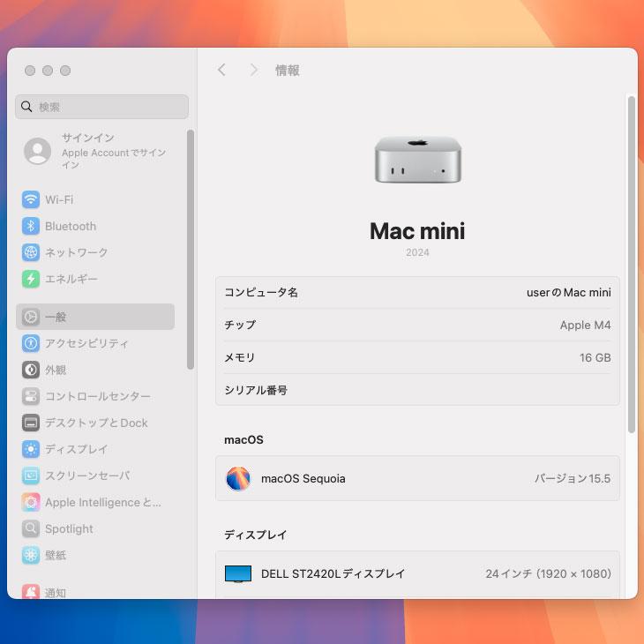Screen dimensions: 644x644
Task: Select 壁紙 label in sidebar
Action: 56,555
